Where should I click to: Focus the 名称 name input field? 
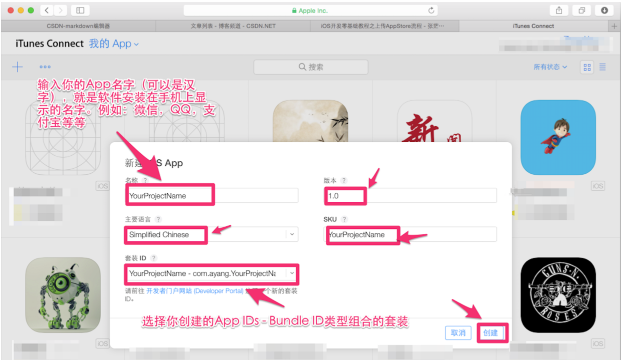point(212,196)
